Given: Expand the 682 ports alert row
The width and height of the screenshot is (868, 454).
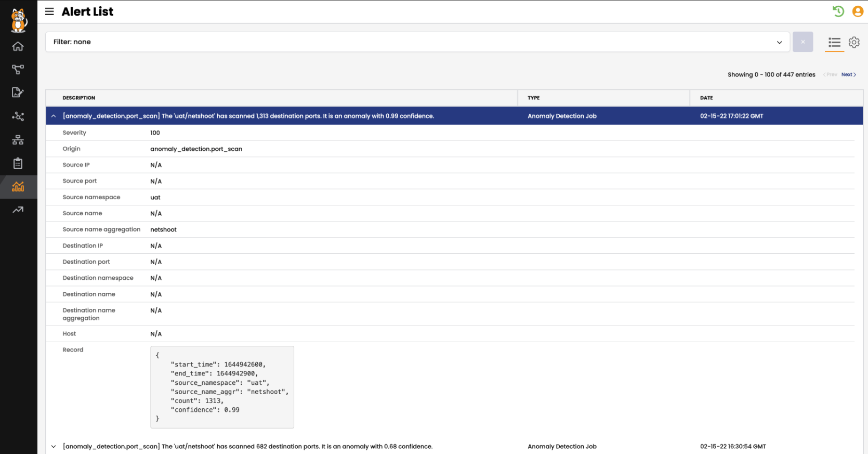Looking at the screenshot, I should coord(54,446).
